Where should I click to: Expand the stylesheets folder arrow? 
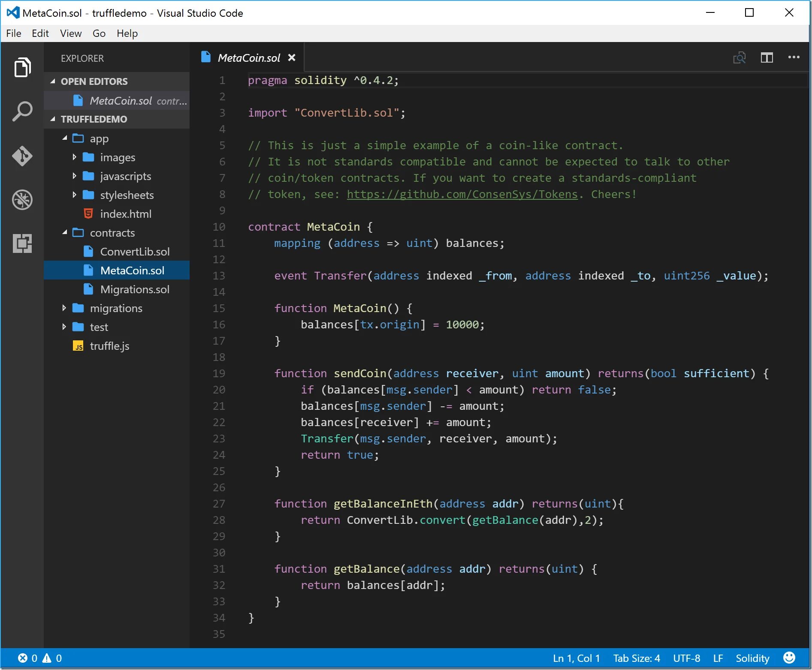click(x=74, y=195)
